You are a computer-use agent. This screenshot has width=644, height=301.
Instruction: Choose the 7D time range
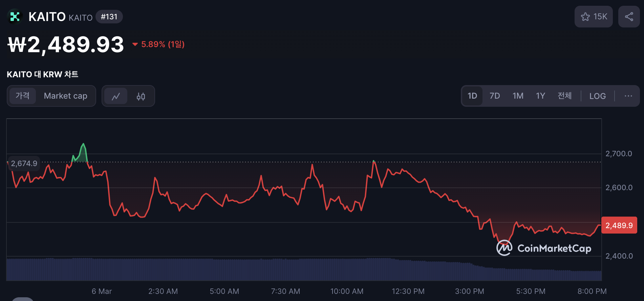point(495,96)
